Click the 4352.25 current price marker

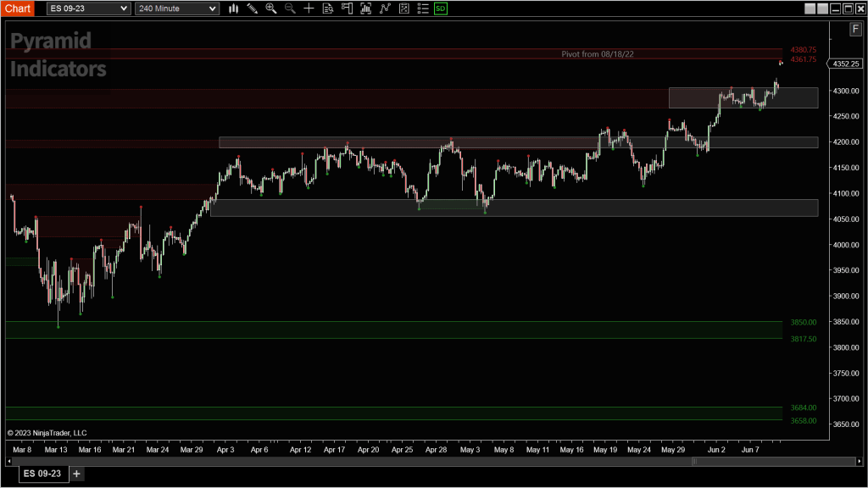click(847, 64)
